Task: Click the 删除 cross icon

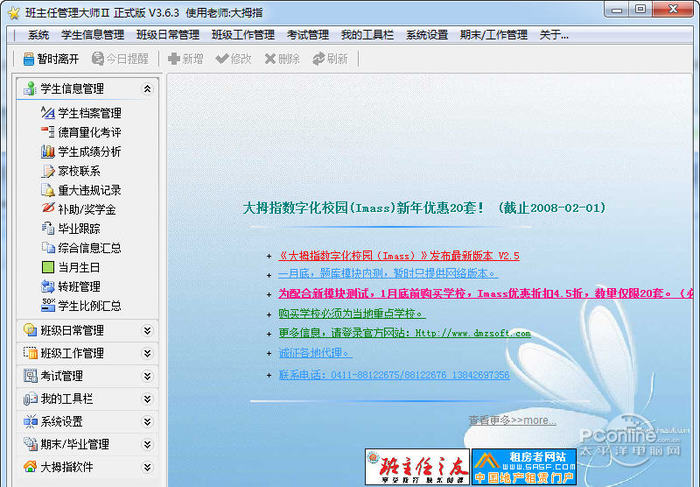Action: tap(270, 58)
